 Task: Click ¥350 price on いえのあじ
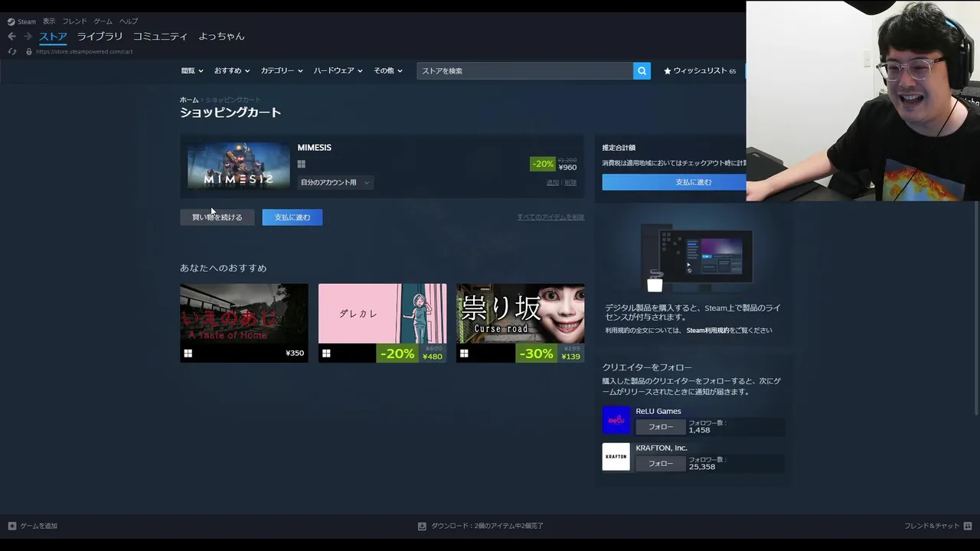(x=295, y=354)
